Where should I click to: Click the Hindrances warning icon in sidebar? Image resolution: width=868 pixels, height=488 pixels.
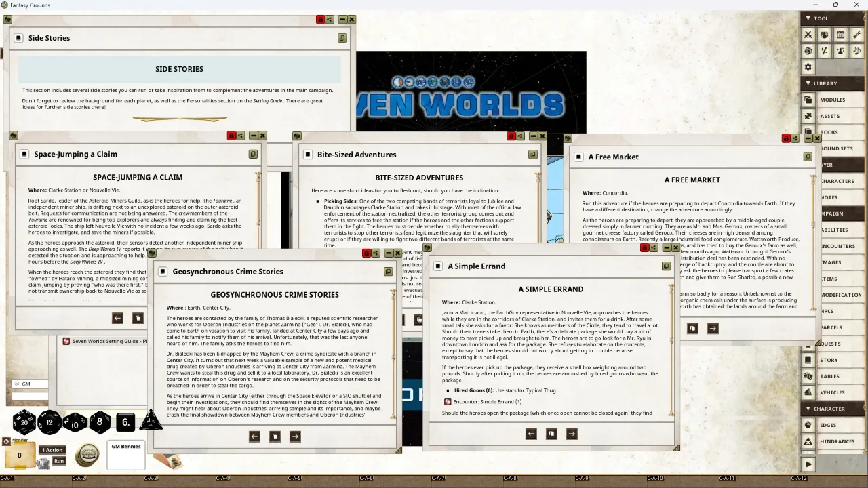[808, 441]
